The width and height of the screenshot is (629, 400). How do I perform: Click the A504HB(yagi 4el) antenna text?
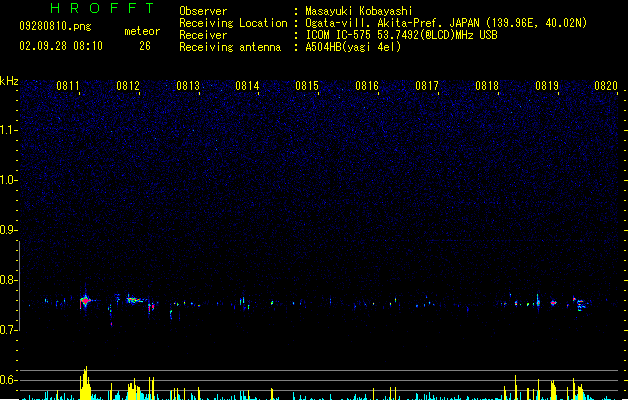(x=353, y=47)
